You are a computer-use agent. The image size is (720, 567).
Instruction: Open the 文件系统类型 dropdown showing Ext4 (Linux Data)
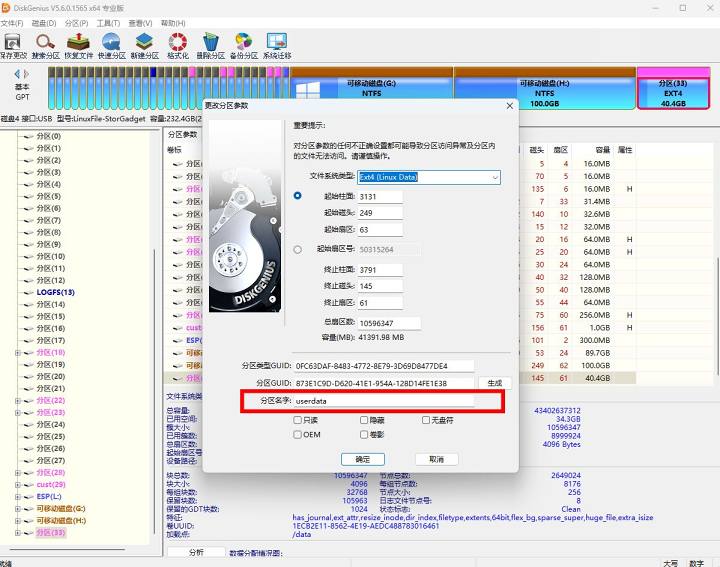[429, 177]
